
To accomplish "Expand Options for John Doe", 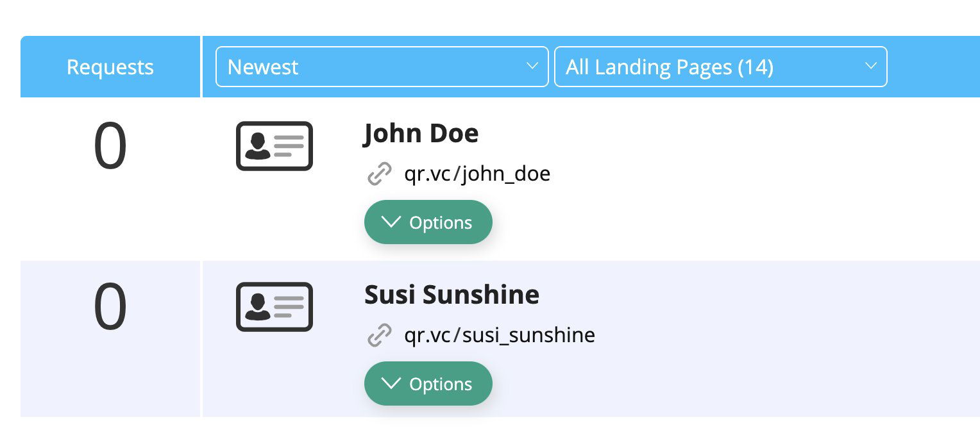I will pos(428,222).
